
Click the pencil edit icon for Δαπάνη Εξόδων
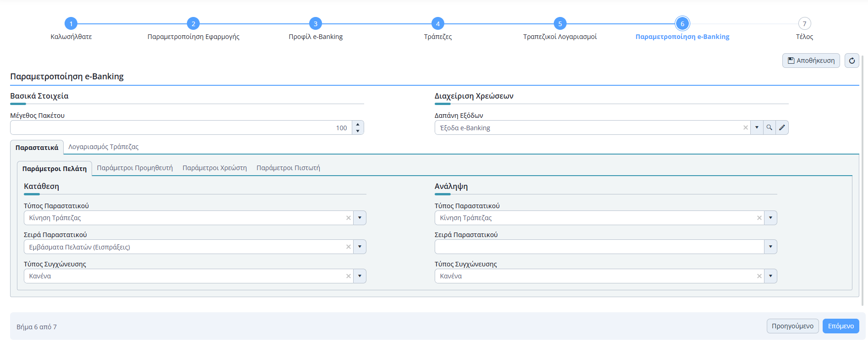782,127
